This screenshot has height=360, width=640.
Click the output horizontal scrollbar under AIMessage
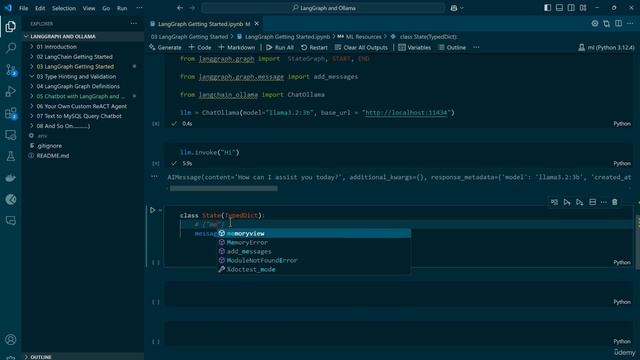click(x=224, y=188)
